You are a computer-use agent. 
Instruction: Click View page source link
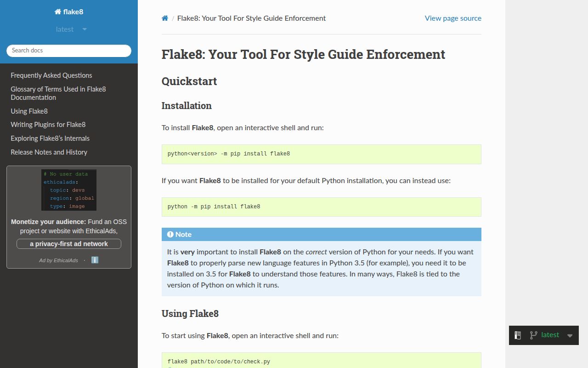coord(453,18)
